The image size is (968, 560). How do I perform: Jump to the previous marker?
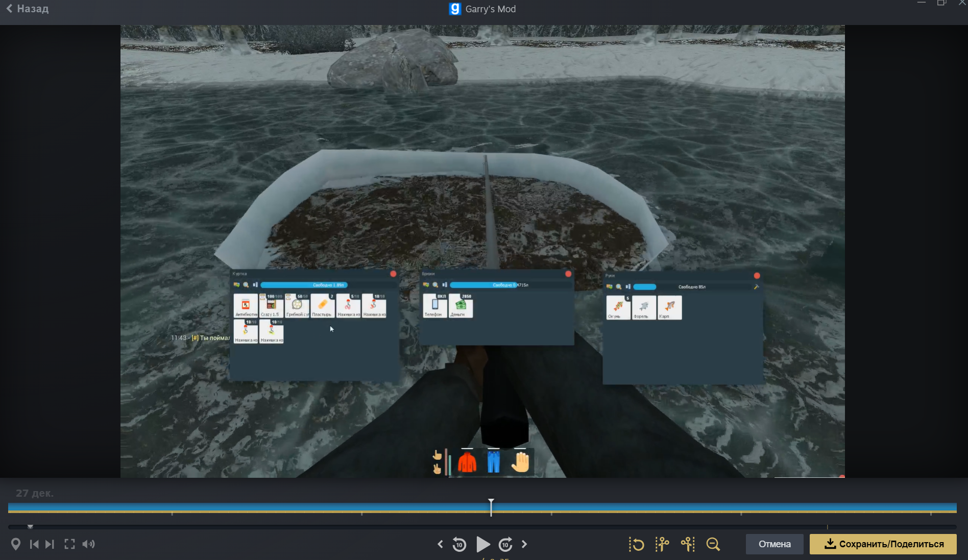[34, 544]
